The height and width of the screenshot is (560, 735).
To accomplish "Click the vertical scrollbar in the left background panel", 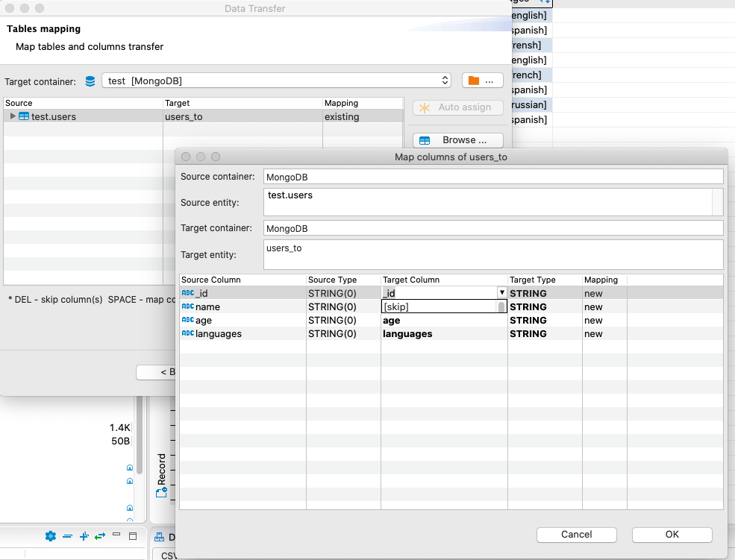I will coord(140,435).
